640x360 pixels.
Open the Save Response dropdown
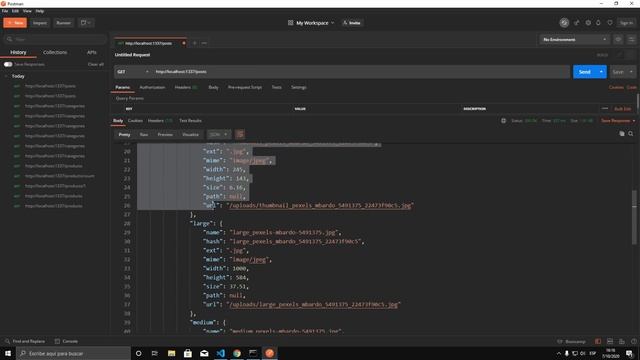coord(618,121)
